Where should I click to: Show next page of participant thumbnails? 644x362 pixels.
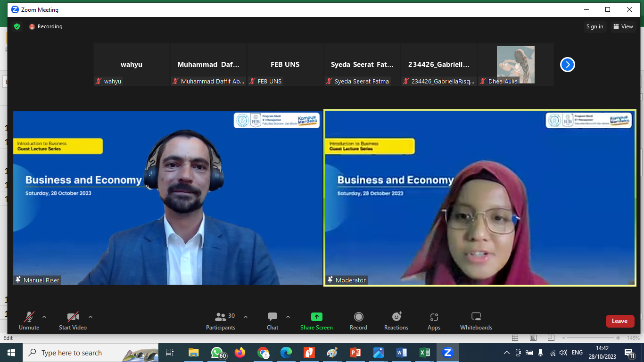pyautogui.click(x=568, y=65)
